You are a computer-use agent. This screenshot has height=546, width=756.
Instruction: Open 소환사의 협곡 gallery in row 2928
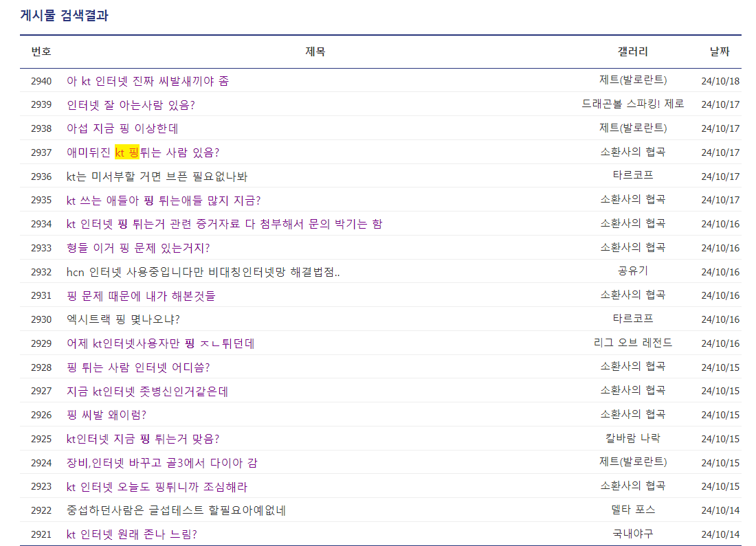[x=632, y=366]
